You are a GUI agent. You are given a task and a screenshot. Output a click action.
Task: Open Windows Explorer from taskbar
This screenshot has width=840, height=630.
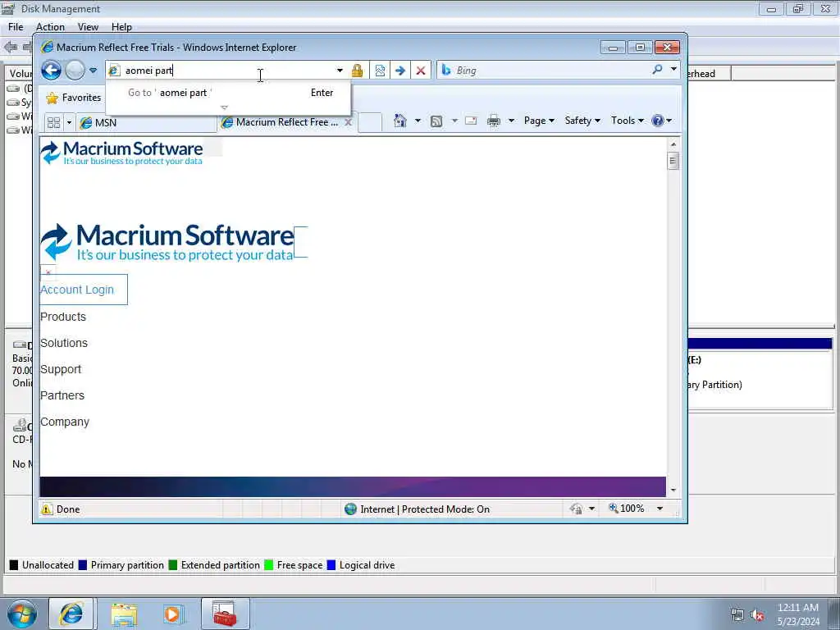[125, 614]
